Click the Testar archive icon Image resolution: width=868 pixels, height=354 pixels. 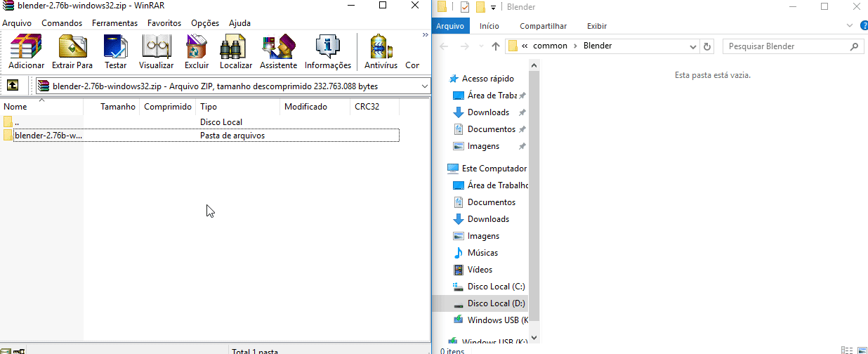pos(116,52)
